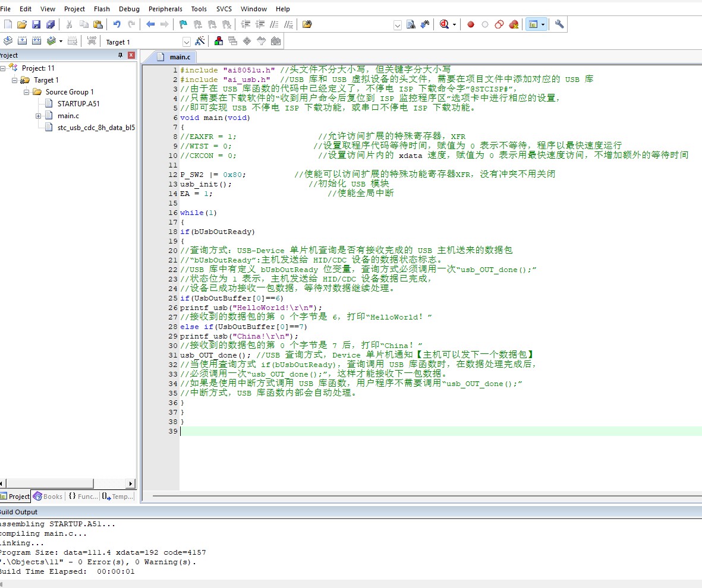Image resolution: width=702 pixels, height=588 pixels.
Task: Collapse the Target 1 tree node
Action: [15, 80]
